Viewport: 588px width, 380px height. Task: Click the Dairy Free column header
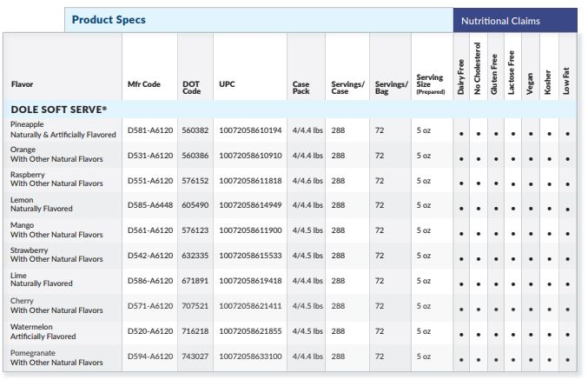pos(460,77)
